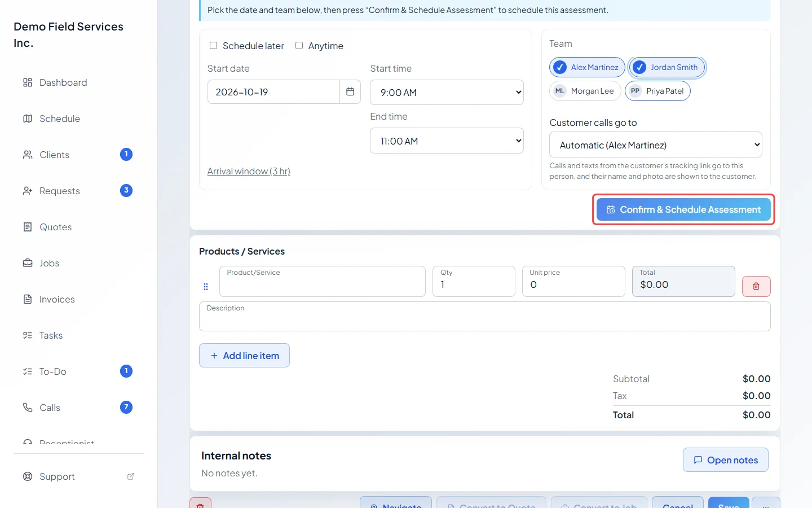Screen dimensions: 812x508
Task: Open the Start time dropdown
Action: tap(447, 93)
